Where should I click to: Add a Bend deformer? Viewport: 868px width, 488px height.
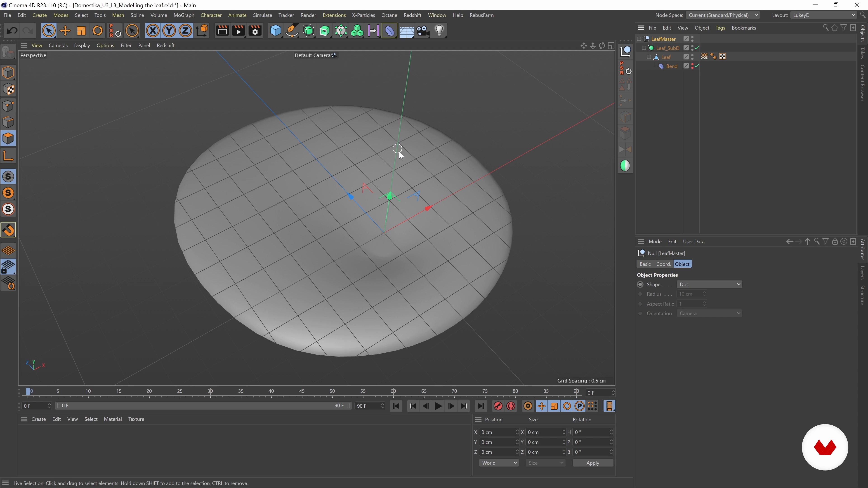pos(389,31)
